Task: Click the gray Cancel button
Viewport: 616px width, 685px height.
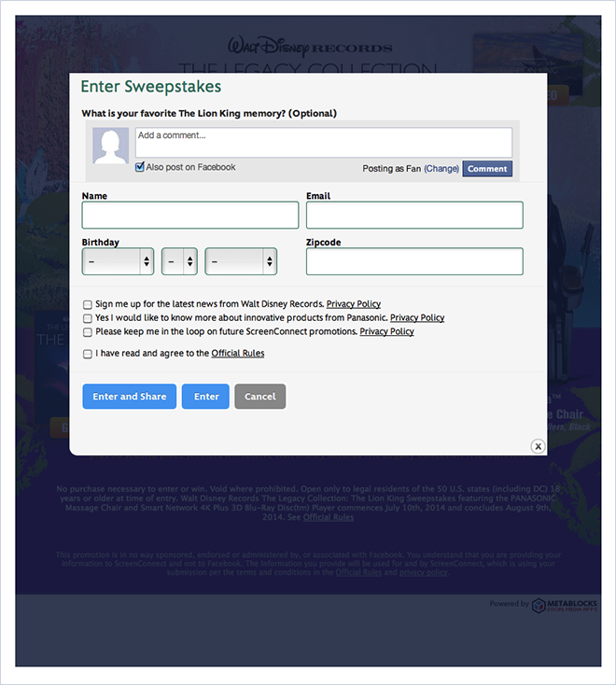Action: pos(260,397)
